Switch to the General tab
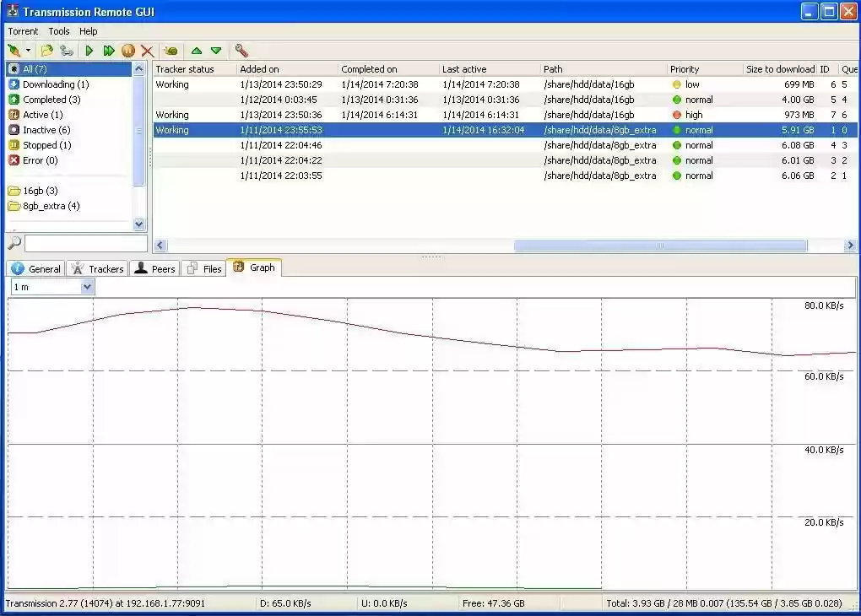 tap(37, 268)
